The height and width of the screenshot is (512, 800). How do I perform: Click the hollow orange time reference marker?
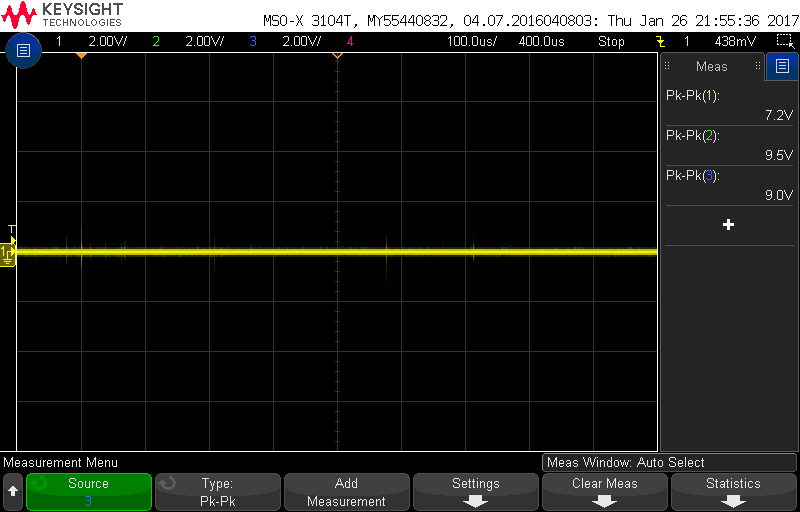point(337,55)
